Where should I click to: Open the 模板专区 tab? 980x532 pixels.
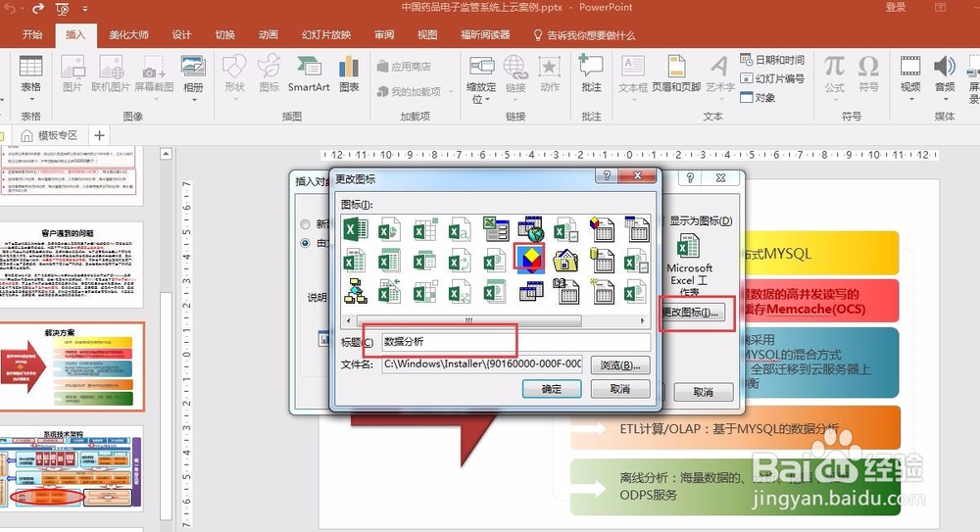pyautogui.click(x=49, y=135)
